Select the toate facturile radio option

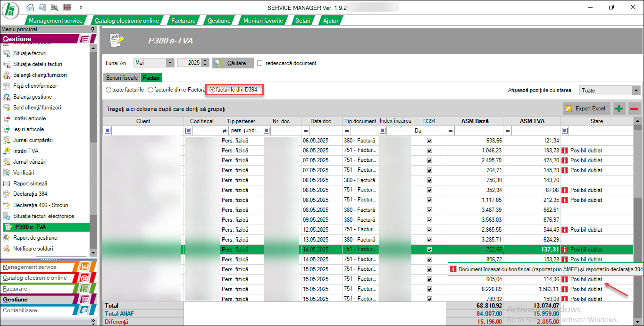click(x=109, y=90)
